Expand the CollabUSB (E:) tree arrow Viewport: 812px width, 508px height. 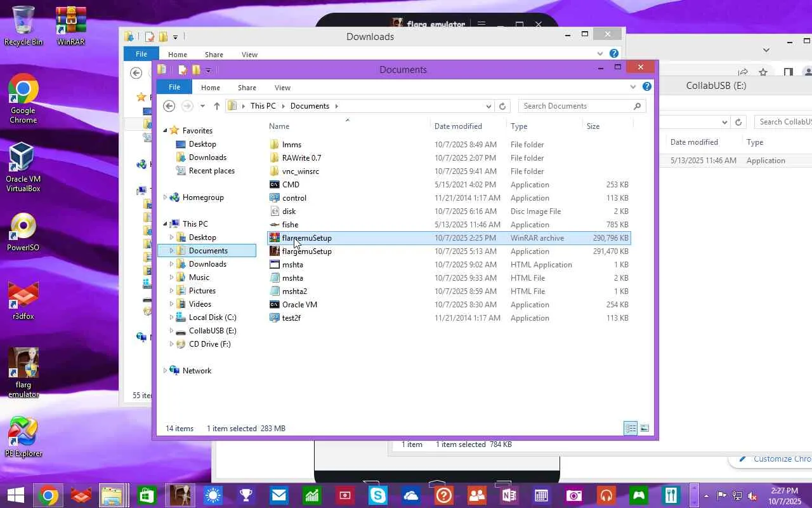pos(171,331)
